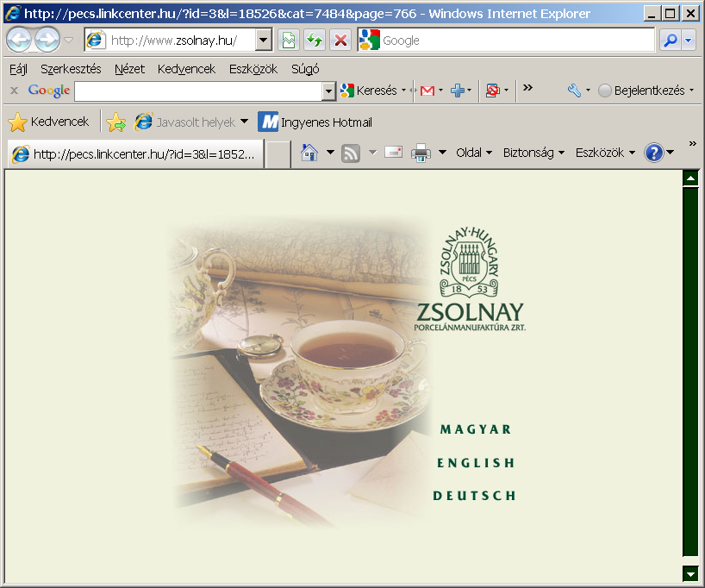This screenshot has height=588, width=705.
Task: Click the blue plus share icon
Action: click(x=458, y=91)
